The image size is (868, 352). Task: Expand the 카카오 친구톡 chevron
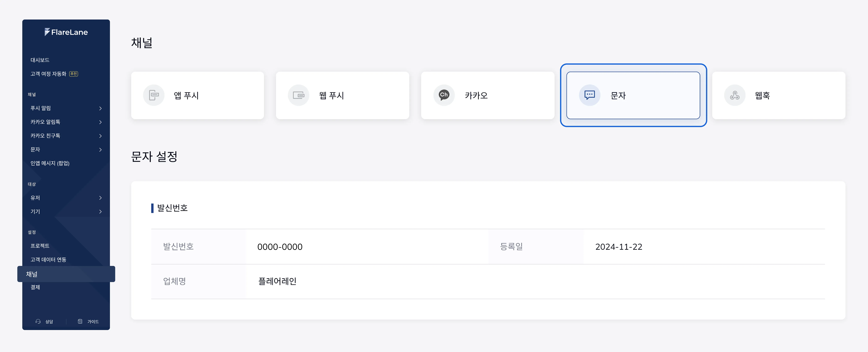100,136
